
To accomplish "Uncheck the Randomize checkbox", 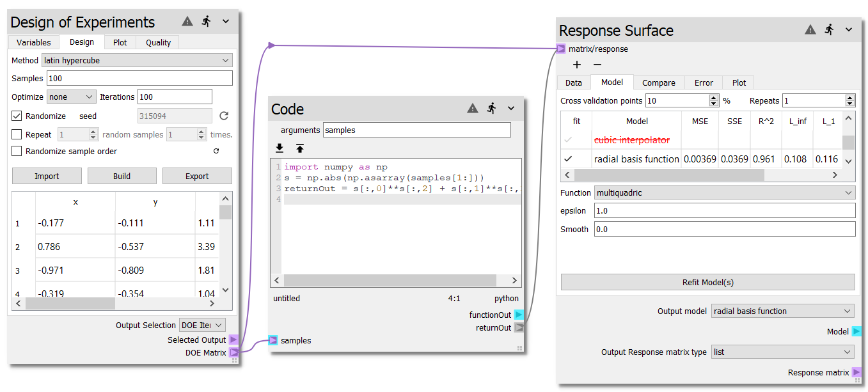I will point(17,116).
